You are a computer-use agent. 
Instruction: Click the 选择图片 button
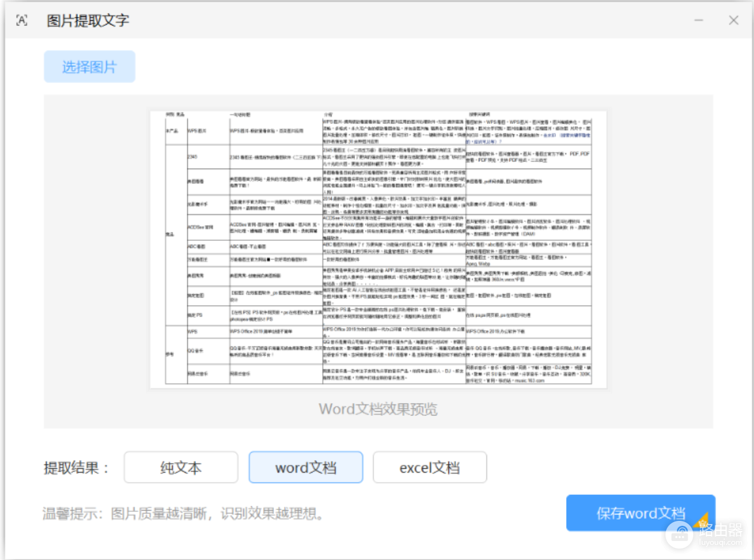(x=89, y=67)
